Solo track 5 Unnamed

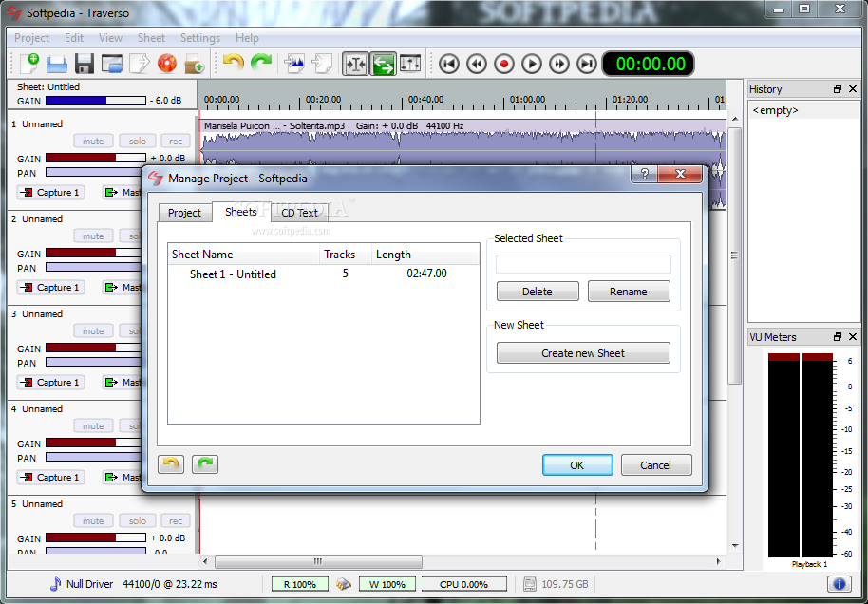138,521
